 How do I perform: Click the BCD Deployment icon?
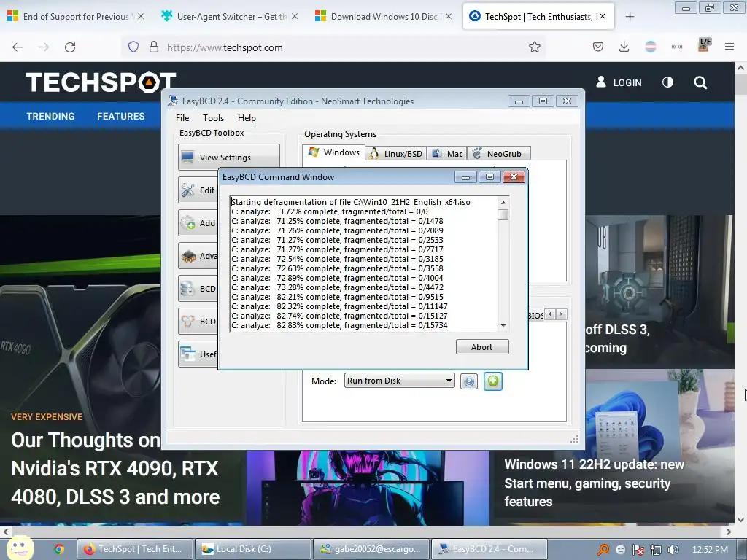coord(187,322)
